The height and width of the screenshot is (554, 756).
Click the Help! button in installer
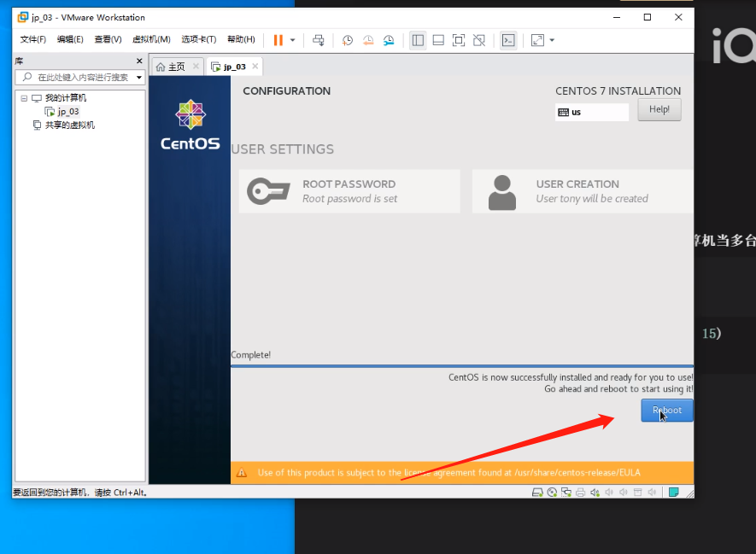point(659,109)
